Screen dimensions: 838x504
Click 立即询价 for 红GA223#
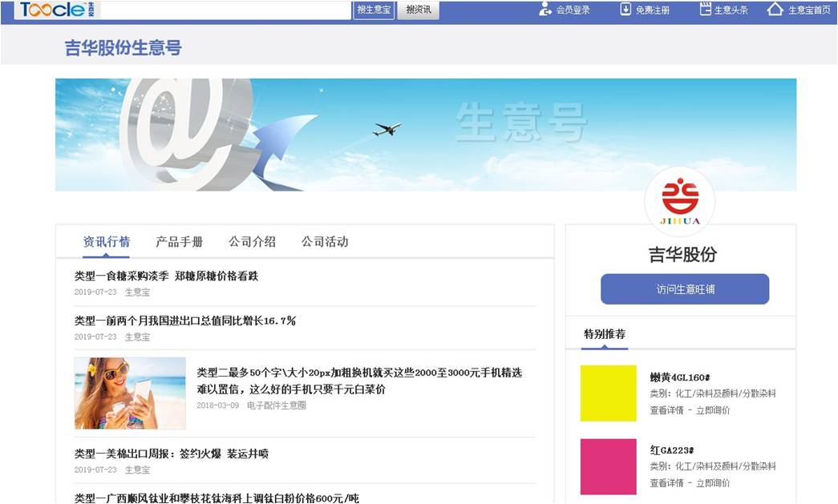coord(713,482)
